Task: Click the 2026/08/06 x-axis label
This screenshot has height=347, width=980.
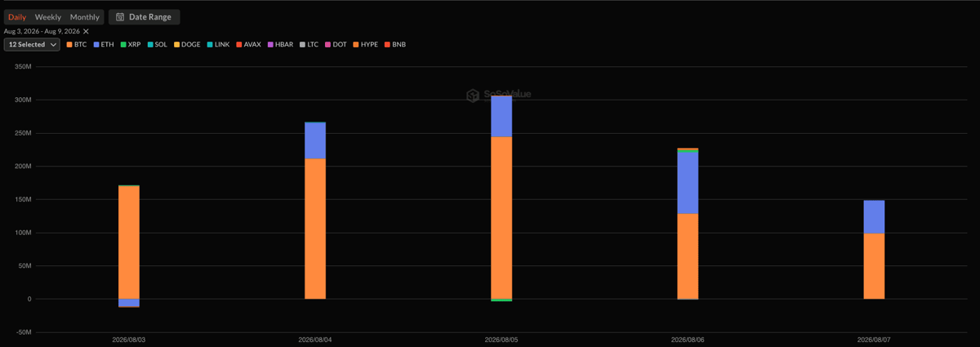Action: (688, 339)
